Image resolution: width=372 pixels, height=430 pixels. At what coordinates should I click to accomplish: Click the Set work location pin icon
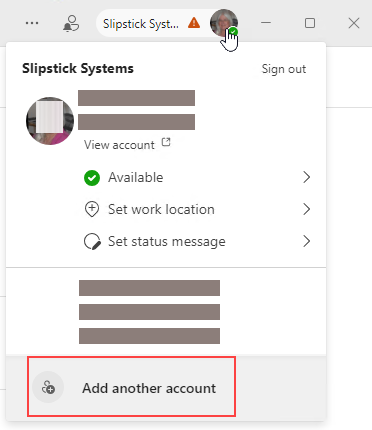tap(92, 209)
